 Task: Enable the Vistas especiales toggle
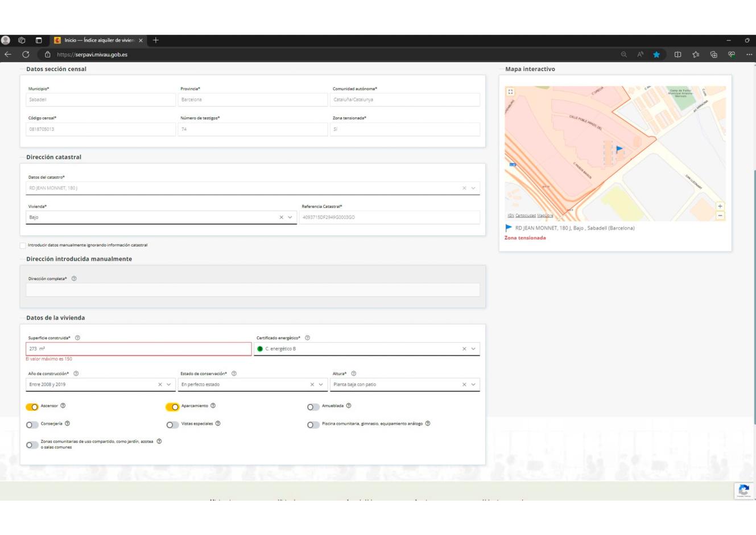(x=172, y=425)
